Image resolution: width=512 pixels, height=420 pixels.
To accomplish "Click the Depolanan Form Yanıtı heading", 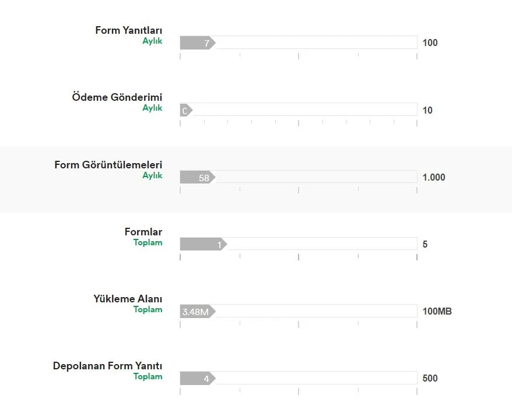I will (107, 365).
